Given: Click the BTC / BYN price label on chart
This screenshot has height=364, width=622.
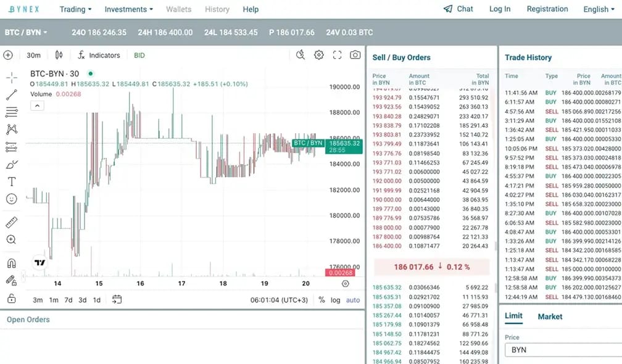Looking at the screenshot, I should click(308, 143).
